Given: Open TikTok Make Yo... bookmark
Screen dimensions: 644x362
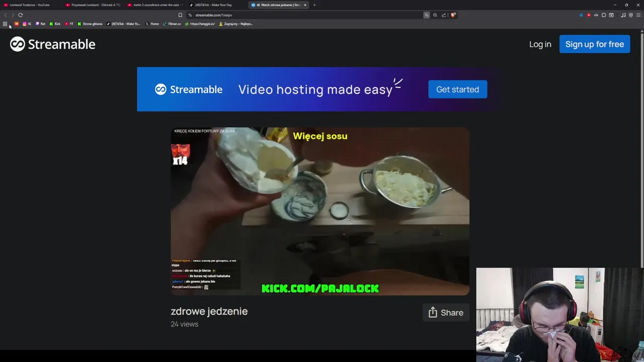Looking at the screenshot, I should (x=123, y=24).
